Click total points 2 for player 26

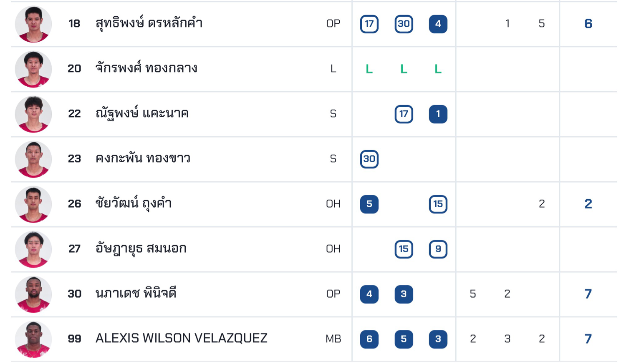click(x=588, y=204)
